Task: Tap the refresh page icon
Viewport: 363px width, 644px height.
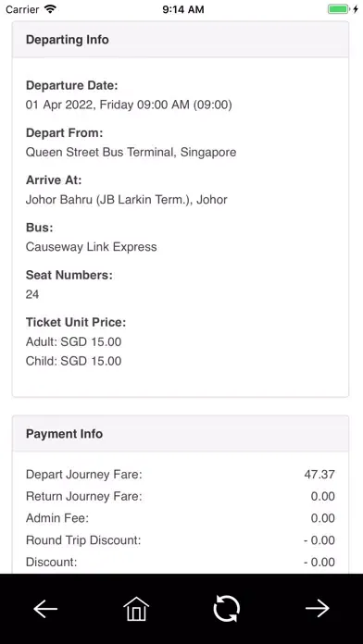Action: (227, 608)
